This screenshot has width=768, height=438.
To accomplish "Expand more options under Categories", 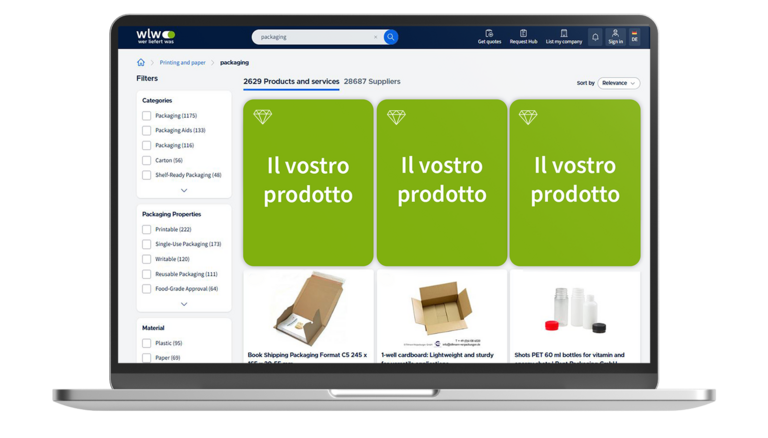I will [x=184, y=190].
